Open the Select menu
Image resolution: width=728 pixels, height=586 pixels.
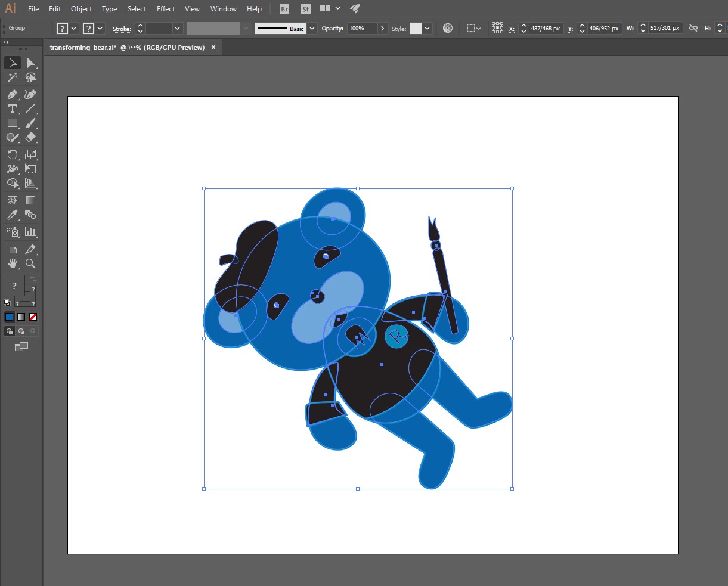tap(137, 9)
